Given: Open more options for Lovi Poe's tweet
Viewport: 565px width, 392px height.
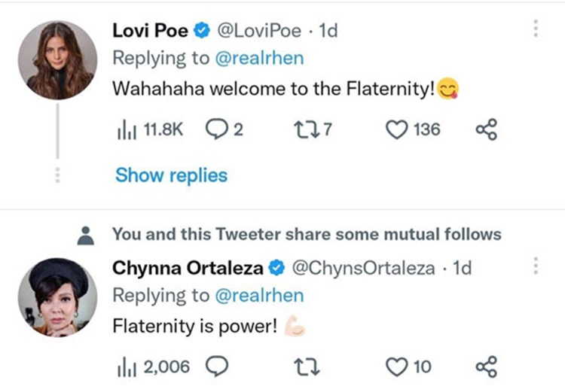Looking at the screenshot, I should (x=536, y=29).
